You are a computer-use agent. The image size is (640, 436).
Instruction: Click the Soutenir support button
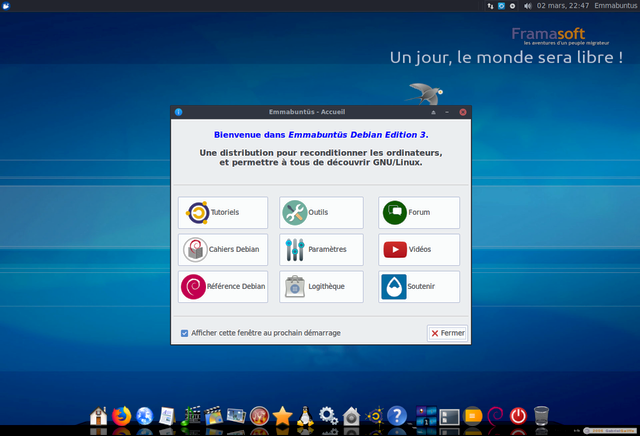[x=419, y=287]
